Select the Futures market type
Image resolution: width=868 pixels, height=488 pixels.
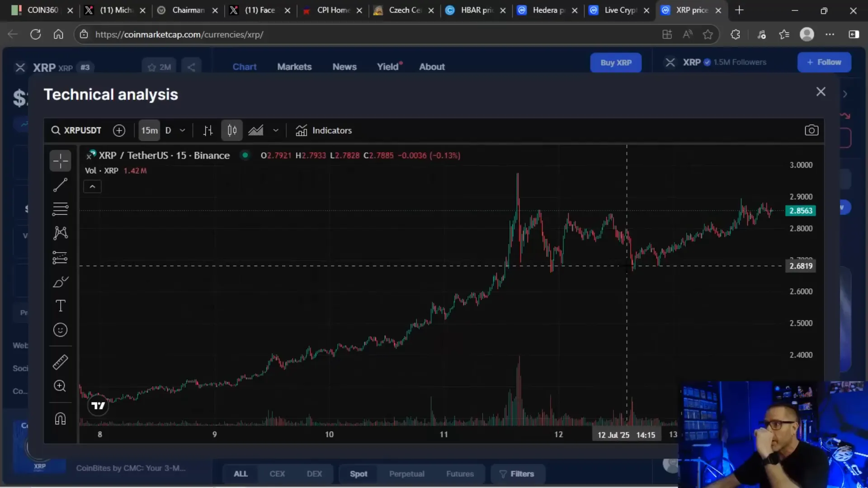tap(460, 474)
